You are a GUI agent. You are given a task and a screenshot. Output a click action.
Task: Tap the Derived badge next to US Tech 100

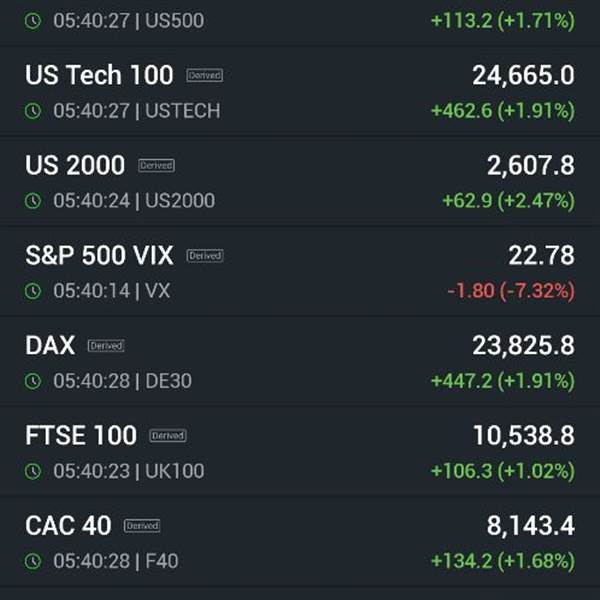205,75
